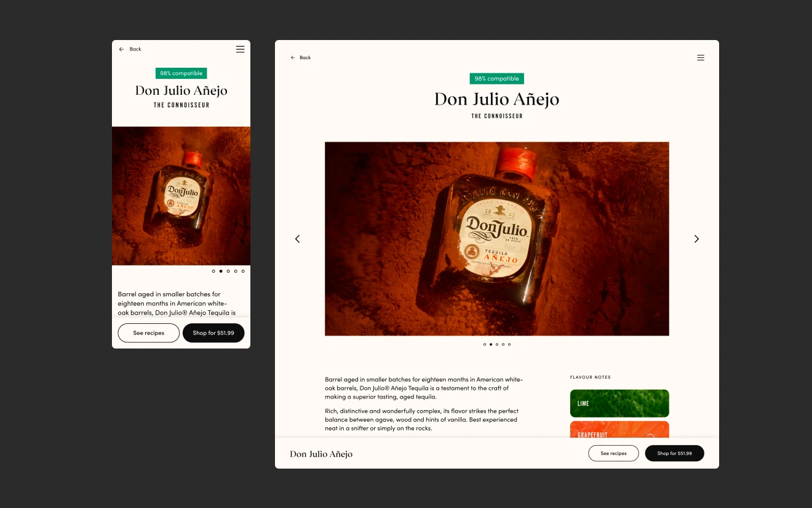Select first carousel dot in desktop view
Viewport: 812px width, 508px height.
click(x=485, y=344)
